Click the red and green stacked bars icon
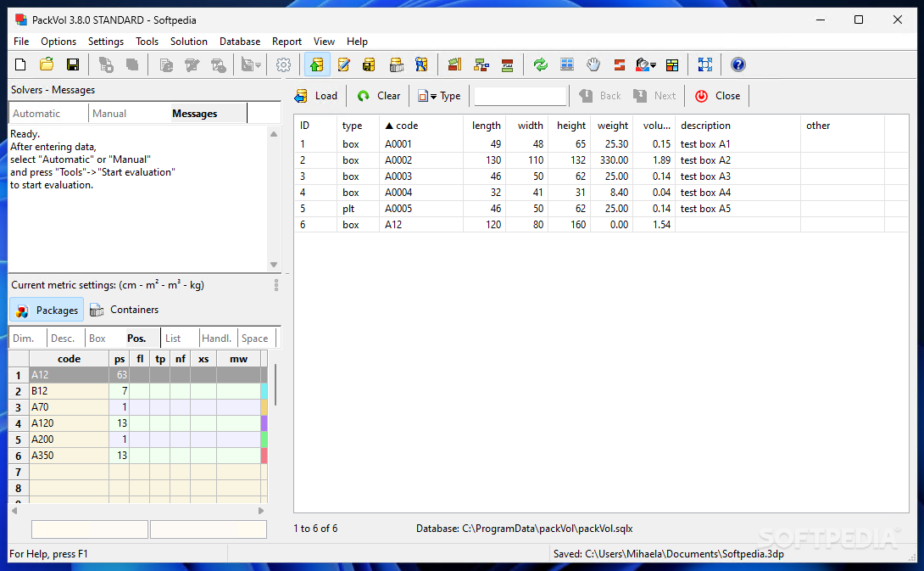The width and height of the screenshot is (924, 571). click(507, 64)
